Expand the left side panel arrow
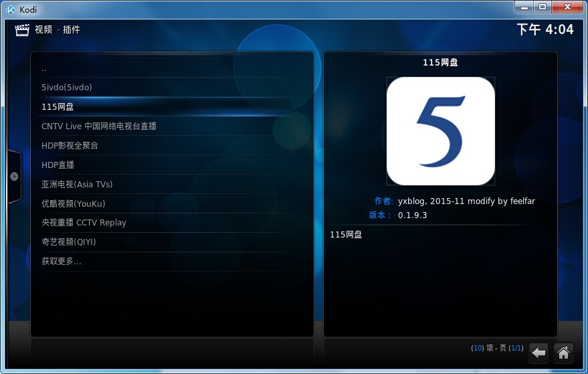The width and height of the screenshot is (588, 374). coord(13,177)
